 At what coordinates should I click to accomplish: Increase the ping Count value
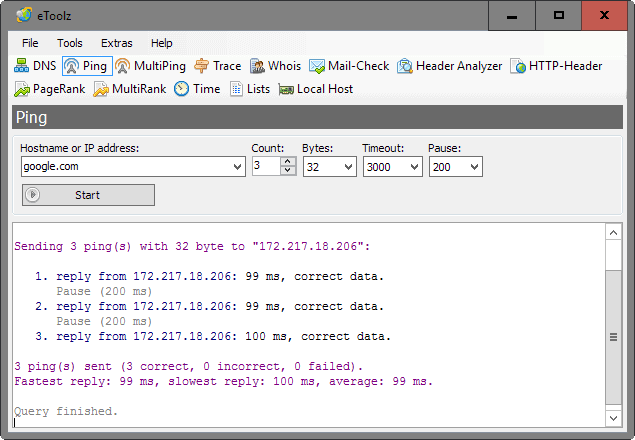[288, 161]
